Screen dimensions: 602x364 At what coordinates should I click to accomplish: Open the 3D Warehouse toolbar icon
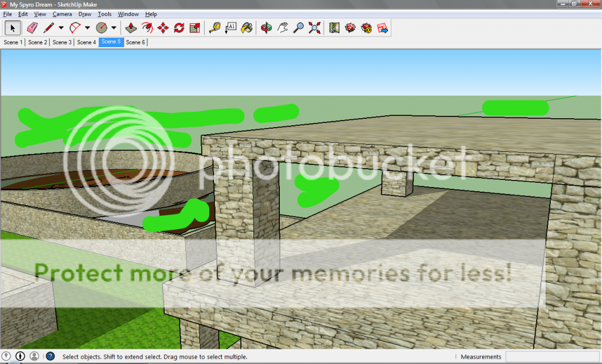pyautogui.click(x=351, y=28)
